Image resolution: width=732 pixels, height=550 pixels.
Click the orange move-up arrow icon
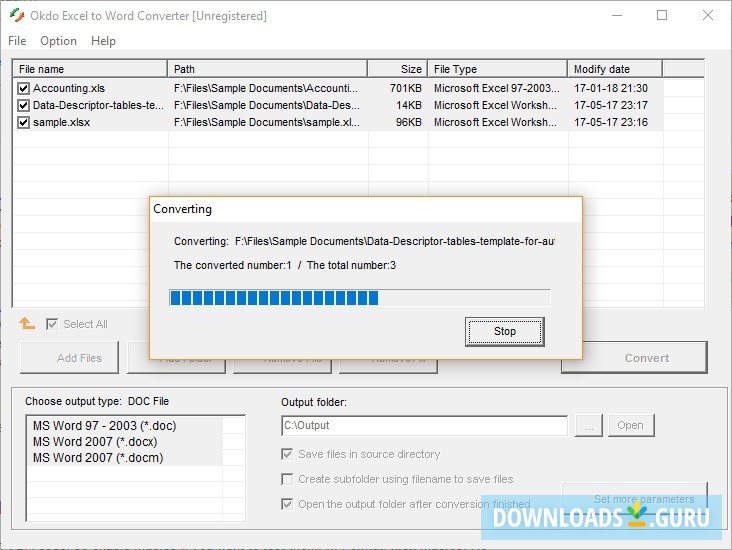(x=27, y=324)
